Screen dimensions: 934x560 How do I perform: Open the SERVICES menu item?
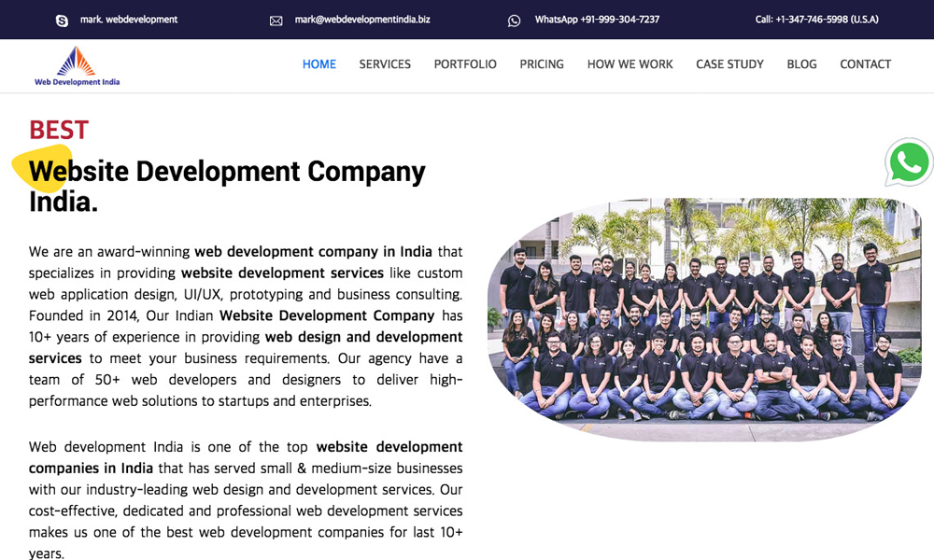(x=385, y=64)
